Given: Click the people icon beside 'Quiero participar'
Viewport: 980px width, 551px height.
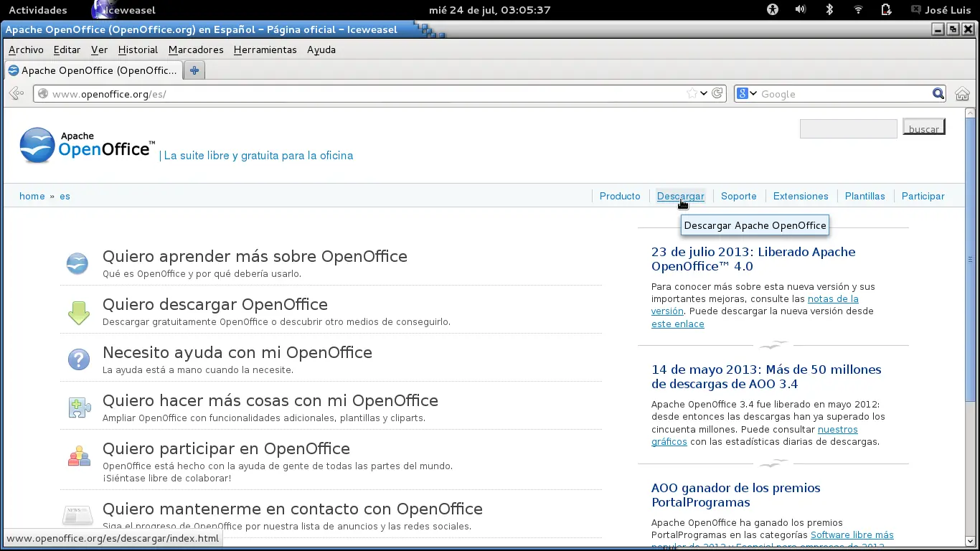Looking at the screenshot, I should (x=79, y=456).
